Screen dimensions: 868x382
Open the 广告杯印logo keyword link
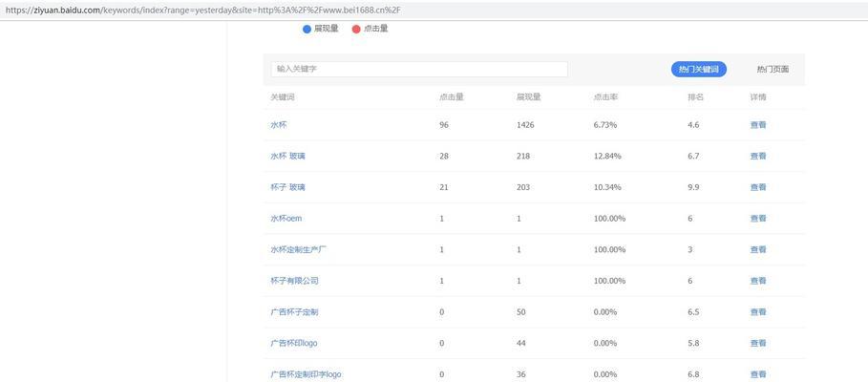(294, 343)
